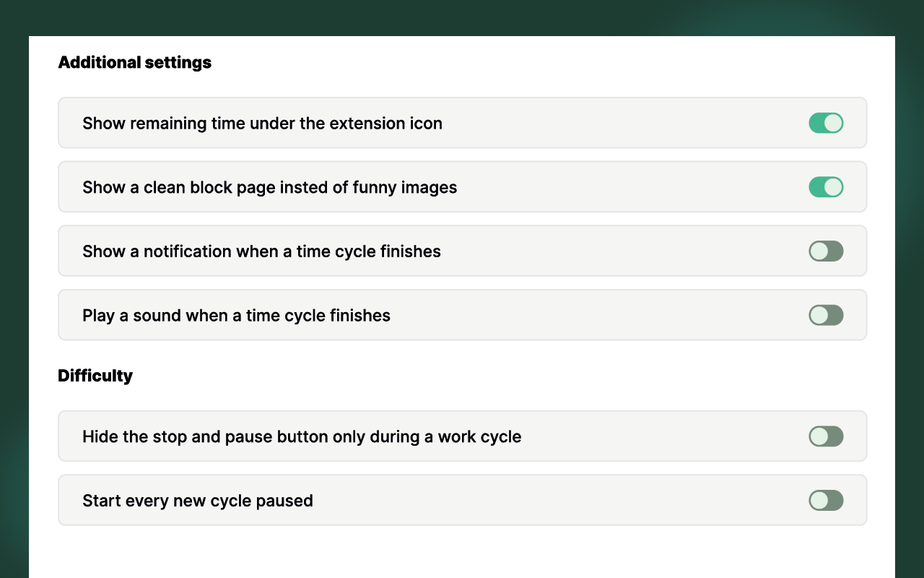Turn off the clean block page toggle

[826, 187]
